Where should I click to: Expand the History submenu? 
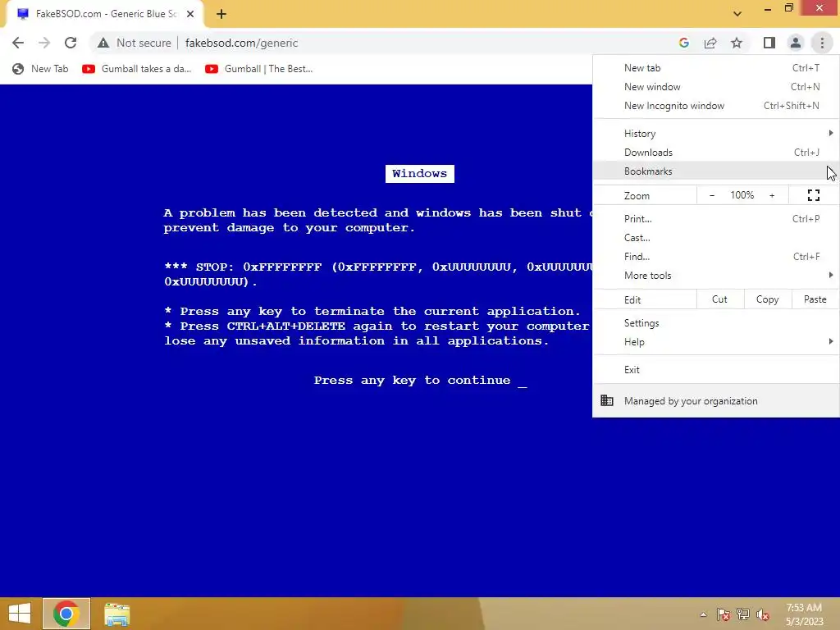[715, 134]
